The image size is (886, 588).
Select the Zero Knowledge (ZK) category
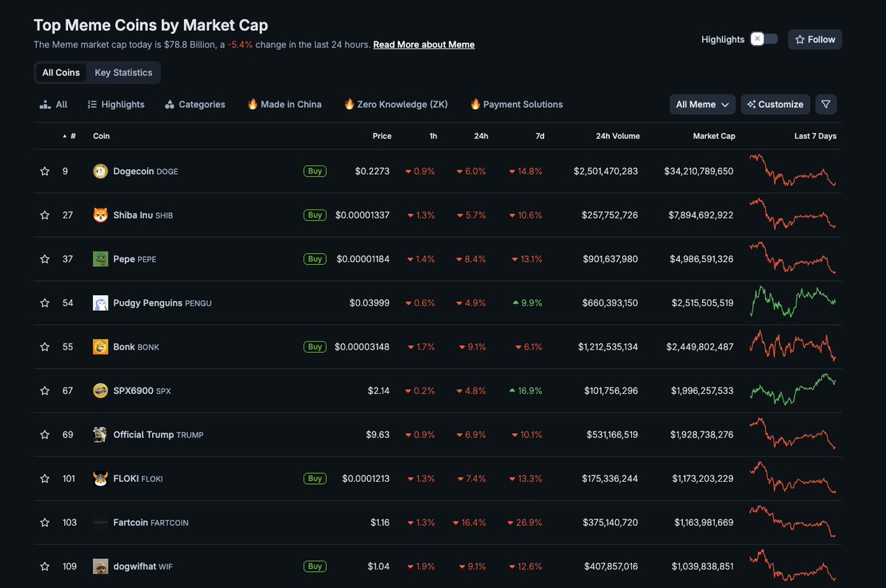click(396, 104)
